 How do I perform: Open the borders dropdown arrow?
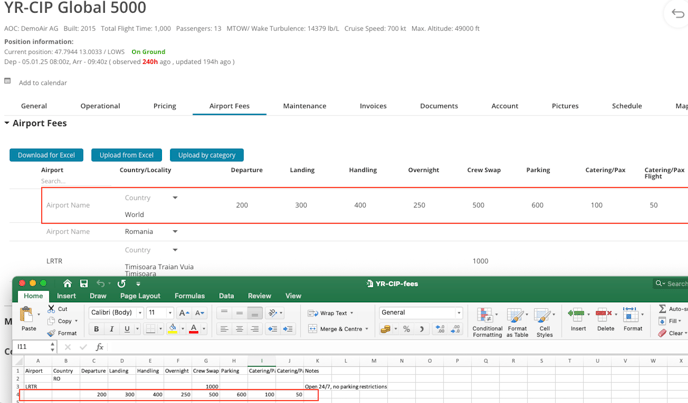point(161,329)
